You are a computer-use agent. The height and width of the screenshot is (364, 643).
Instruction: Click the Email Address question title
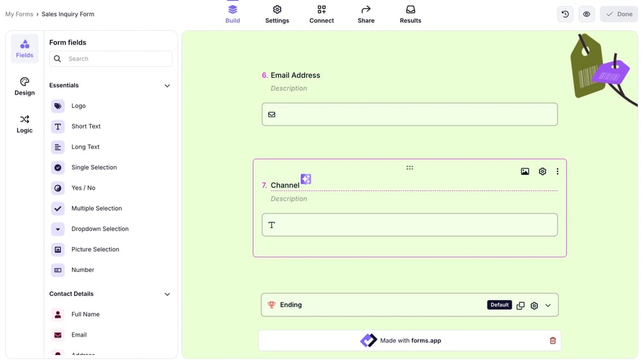click(x=295, y=75)
